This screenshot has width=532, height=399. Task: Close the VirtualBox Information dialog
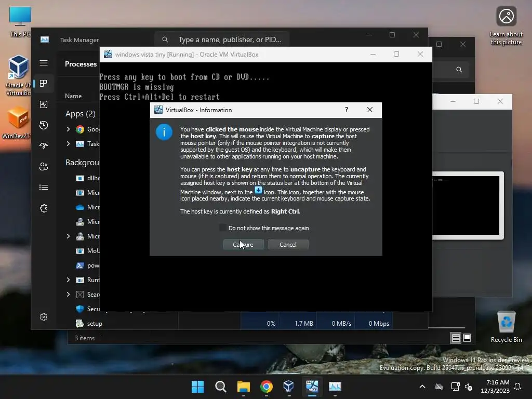[x=370, y=110]
